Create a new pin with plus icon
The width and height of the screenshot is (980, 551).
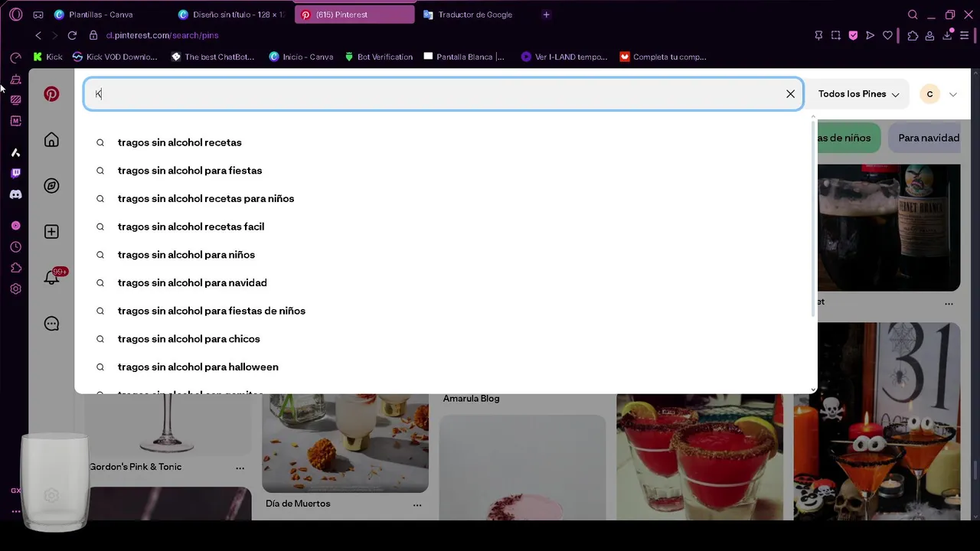coord(51,232)
